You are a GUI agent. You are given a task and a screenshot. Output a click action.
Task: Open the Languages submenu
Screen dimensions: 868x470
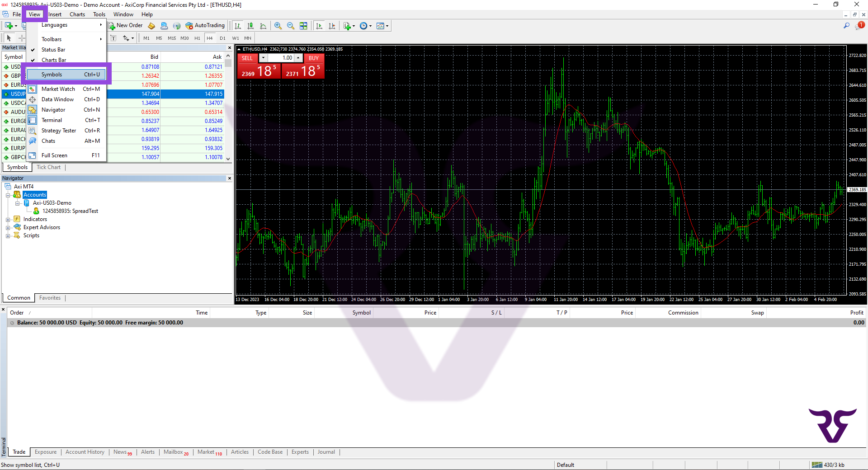(x=66, y=25)
